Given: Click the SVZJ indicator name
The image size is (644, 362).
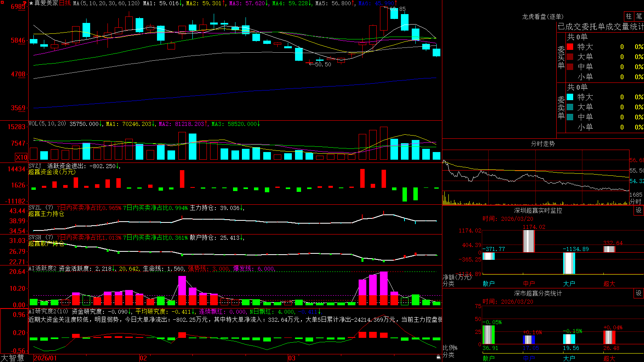Looking at the screenshot, I should click(35, 166).
